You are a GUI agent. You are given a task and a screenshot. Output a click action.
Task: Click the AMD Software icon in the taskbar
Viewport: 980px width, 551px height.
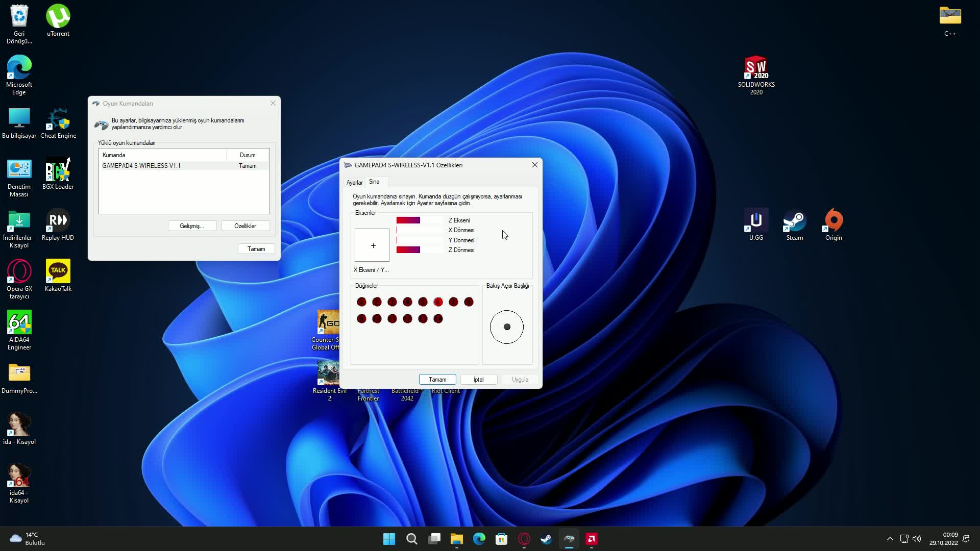tap(592, 539)
